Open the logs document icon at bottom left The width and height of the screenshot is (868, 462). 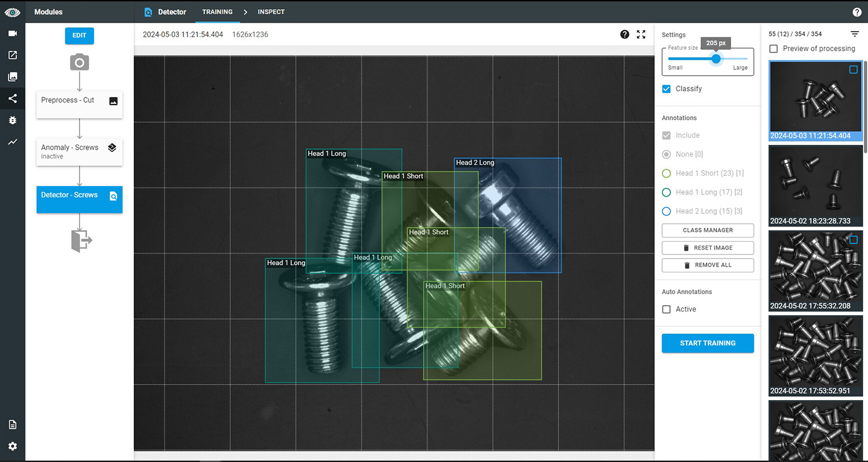click(12, 424)
